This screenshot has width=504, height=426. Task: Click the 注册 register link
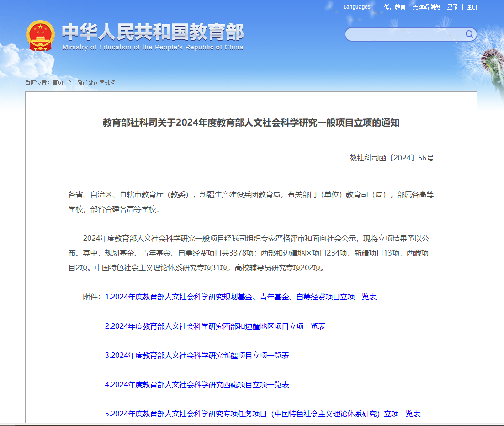click(472, 7)
